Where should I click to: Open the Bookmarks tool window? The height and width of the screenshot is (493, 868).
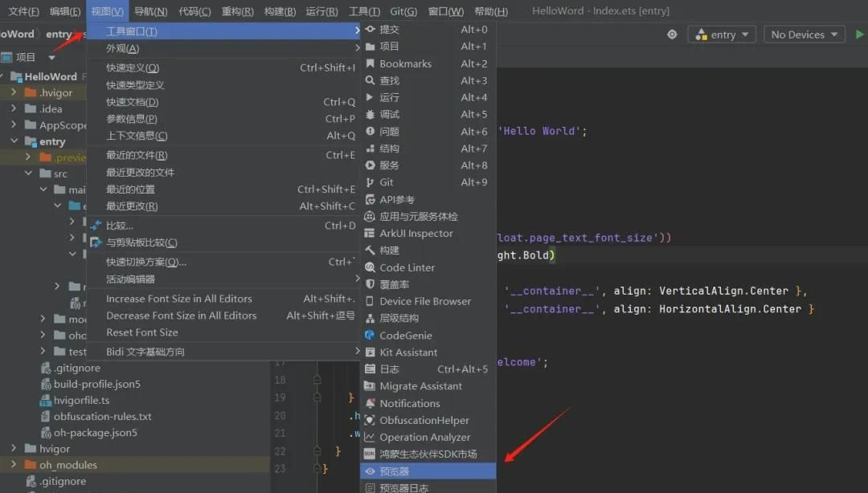405,63
